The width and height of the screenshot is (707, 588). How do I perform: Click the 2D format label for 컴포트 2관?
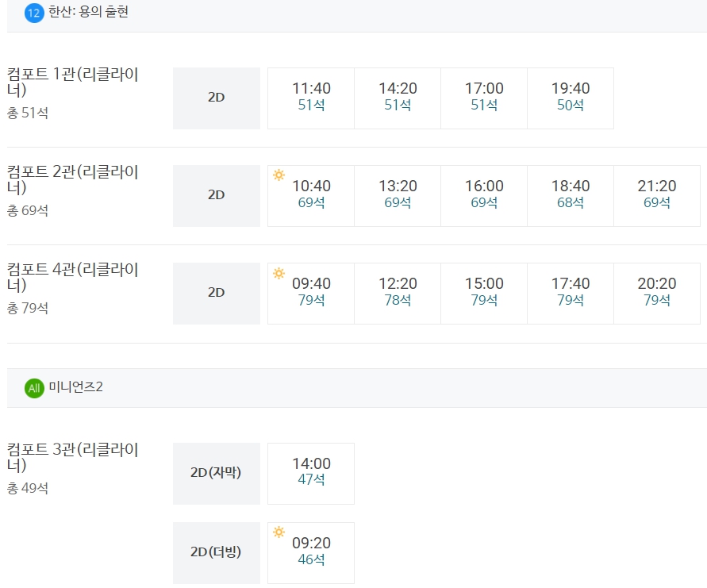click(x=216, y=195)
